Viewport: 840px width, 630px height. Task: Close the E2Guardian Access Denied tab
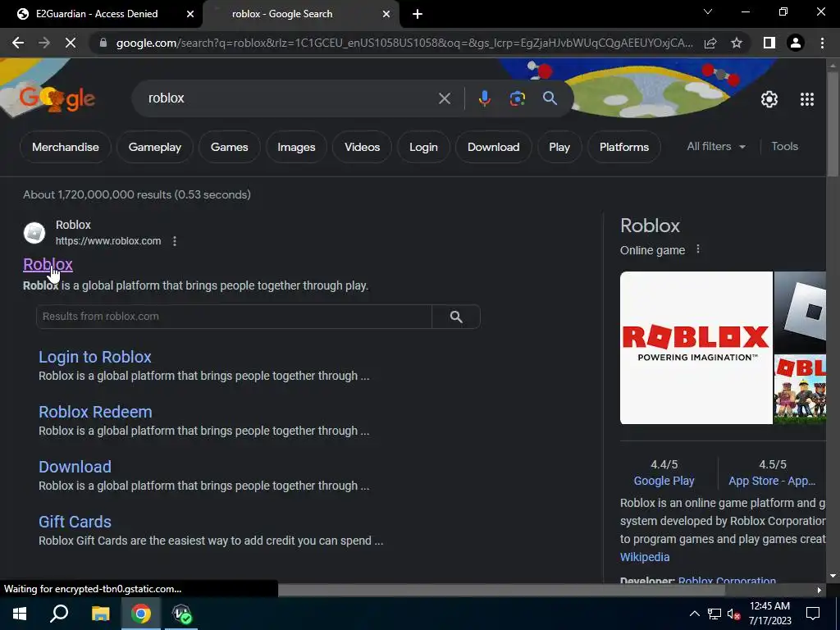coord(190,14)
